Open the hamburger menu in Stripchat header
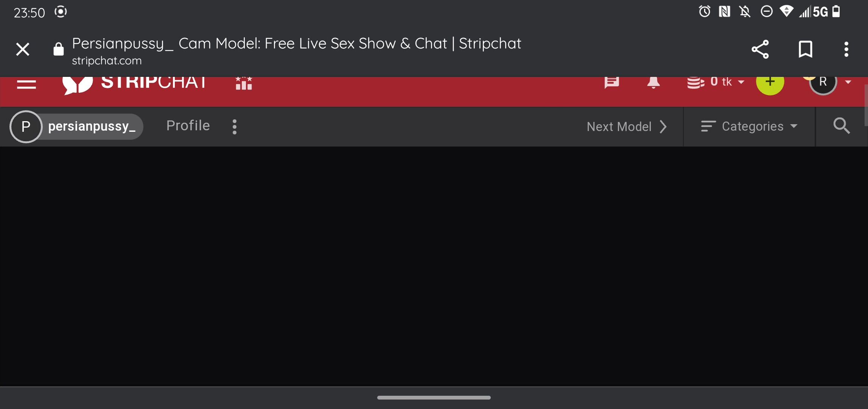The height and width of the screenshot is (409, 868). click(x=26, y=83)
